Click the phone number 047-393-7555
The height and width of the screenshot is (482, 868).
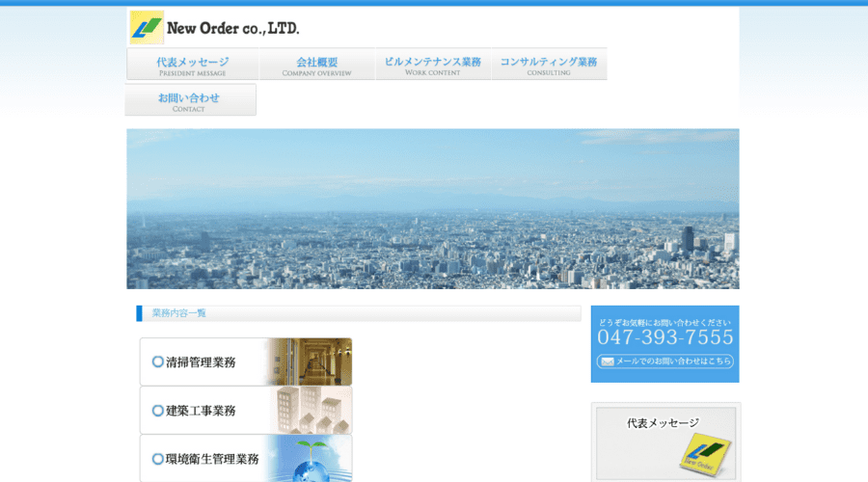tap(665, 337)
